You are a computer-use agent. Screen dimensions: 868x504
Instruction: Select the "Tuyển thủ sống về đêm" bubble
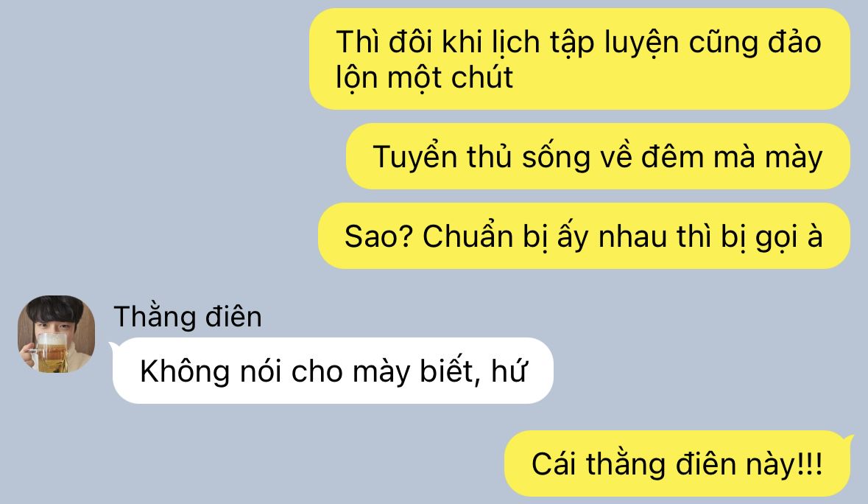pyautogui.click(x=598, y=156)
